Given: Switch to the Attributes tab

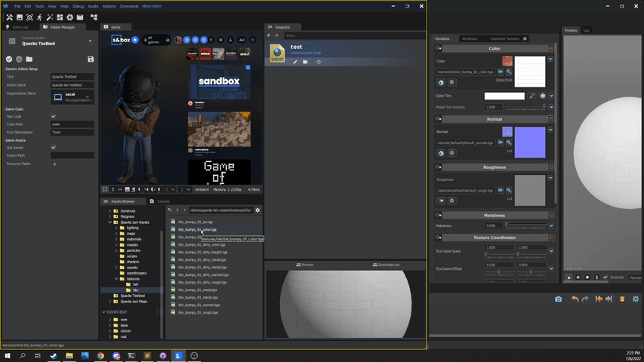Looking at the screenshot, I should (470, 38).
